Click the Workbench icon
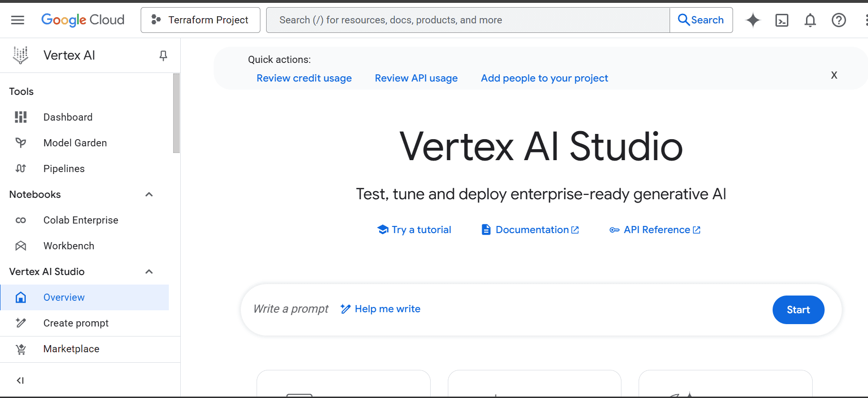 coord(21,246)
